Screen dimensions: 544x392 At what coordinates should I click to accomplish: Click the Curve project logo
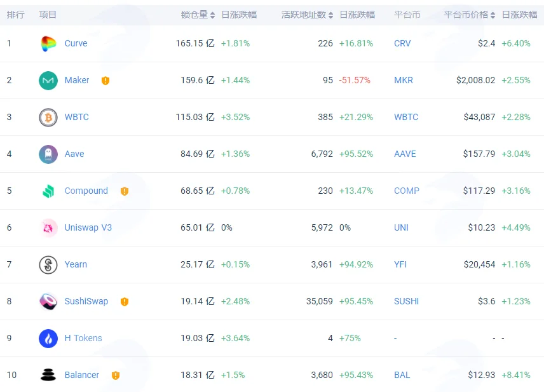(x=48, y=44)
